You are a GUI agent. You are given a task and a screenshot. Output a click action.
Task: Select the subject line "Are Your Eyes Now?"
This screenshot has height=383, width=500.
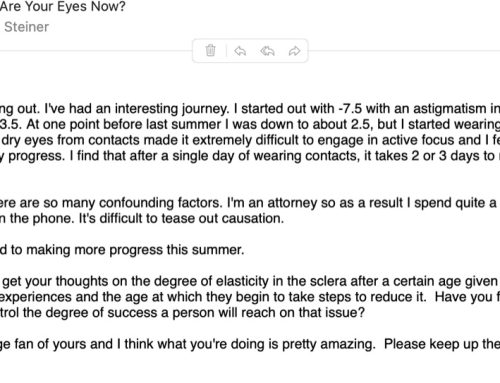(63, 6)
